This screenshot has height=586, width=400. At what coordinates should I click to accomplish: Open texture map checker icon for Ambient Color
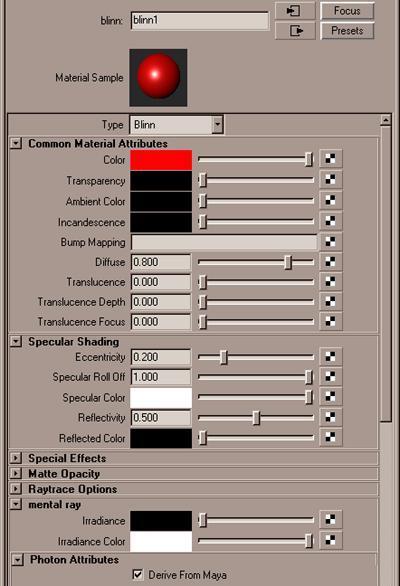330,201
